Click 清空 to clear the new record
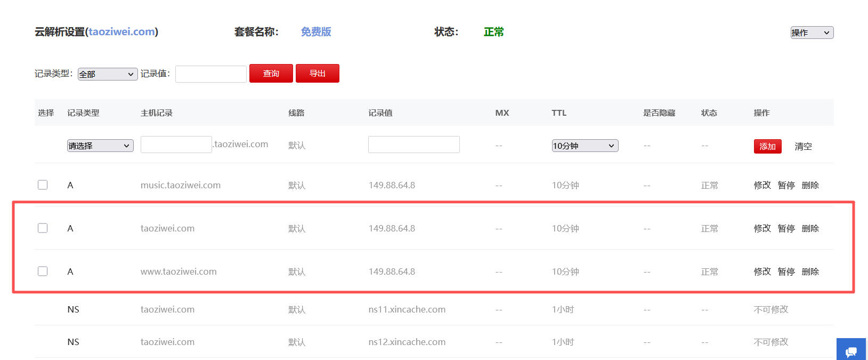868x360 pixels. point(803,146)
